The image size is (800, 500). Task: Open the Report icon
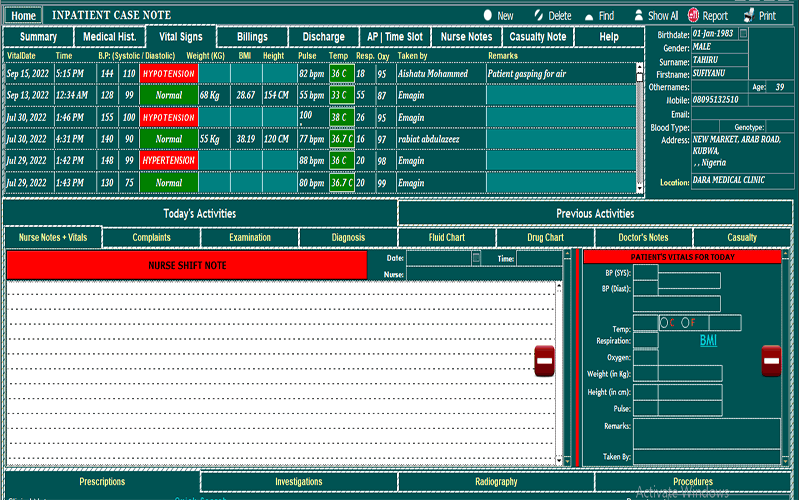click(693, 16)
